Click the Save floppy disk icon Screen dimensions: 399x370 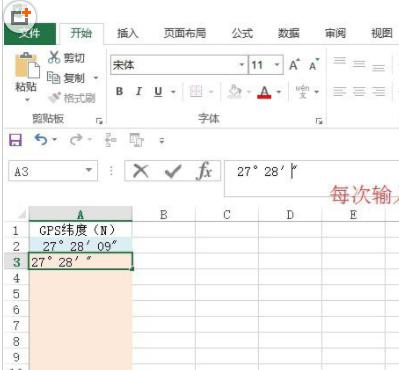coord(15,140)
